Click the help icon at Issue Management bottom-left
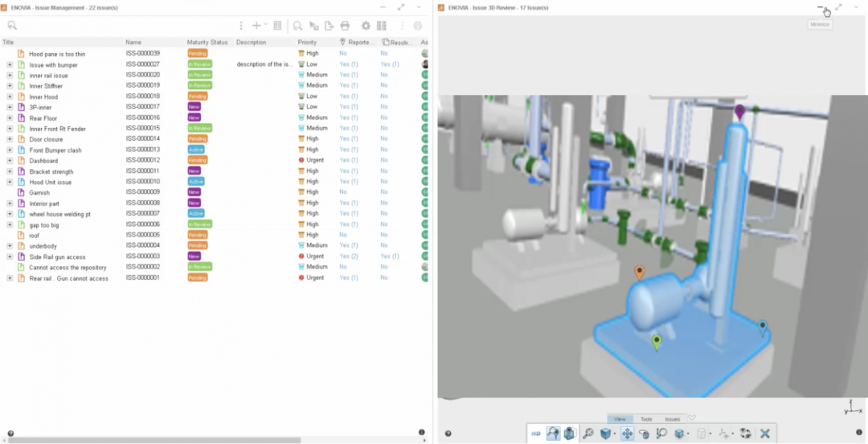Image resolution: width=868 pixels, height=444 pixels. click(10, 434)
